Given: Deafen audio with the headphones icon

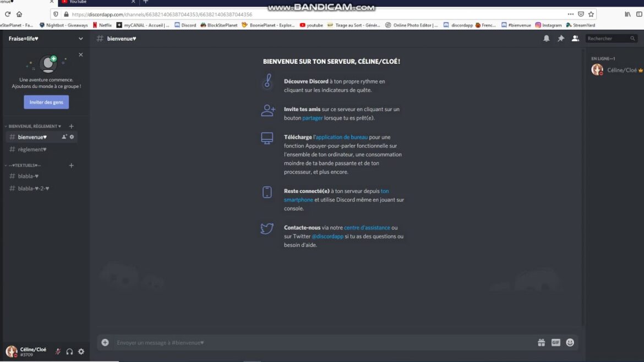Looking at the screenshot, I should (x=69, y=351).
